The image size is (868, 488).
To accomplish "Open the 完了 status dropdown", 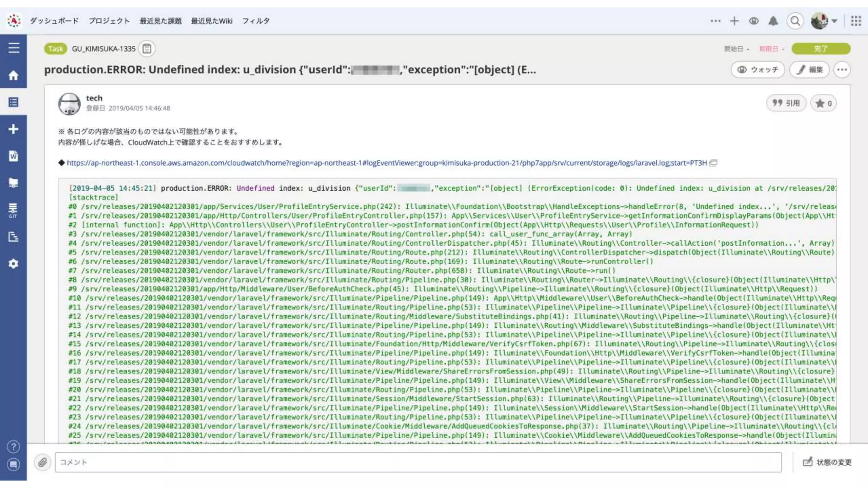I will 821,49.
